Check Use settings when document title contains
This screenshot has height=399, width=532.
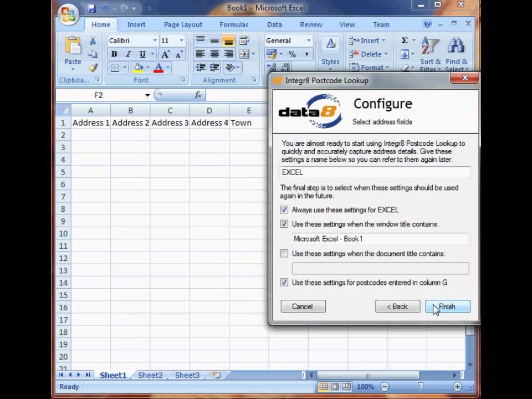click(284, 253)
